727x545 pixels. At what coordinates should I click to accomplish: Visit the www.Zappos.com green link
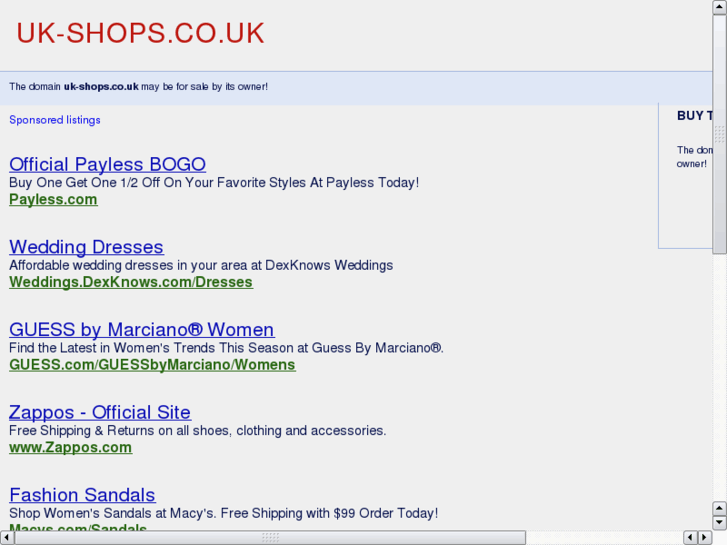click(x=70, y=448)
